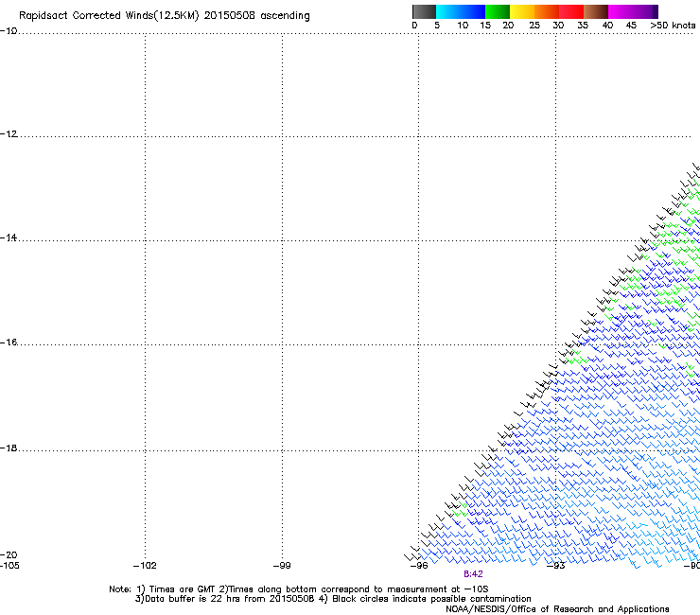
Task: Click the brown 35-40 knots color swatch
Action: pyautogui.click(x=596, y=11)
